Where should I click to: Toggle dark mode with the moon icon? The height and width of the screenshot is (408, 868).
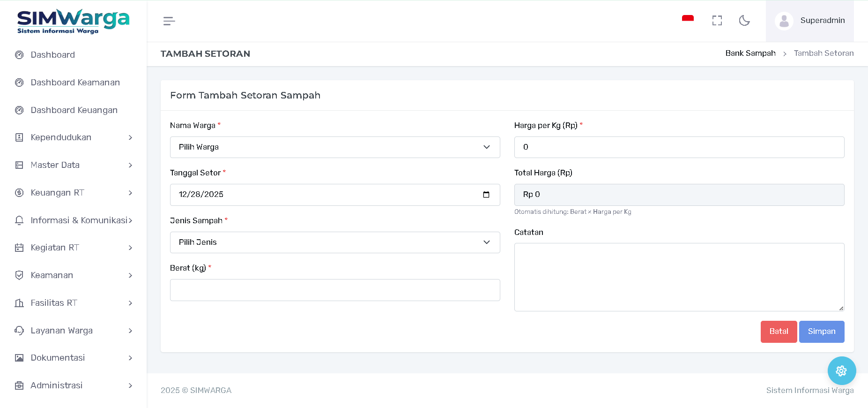[x=744, y=21]
